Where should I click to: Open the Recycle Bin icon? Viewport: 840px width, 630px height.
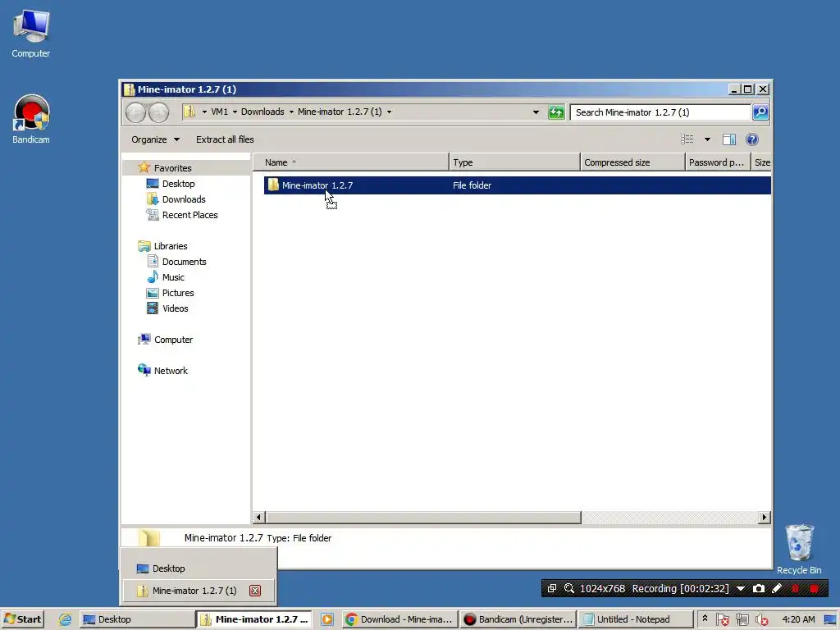(799, 549)
